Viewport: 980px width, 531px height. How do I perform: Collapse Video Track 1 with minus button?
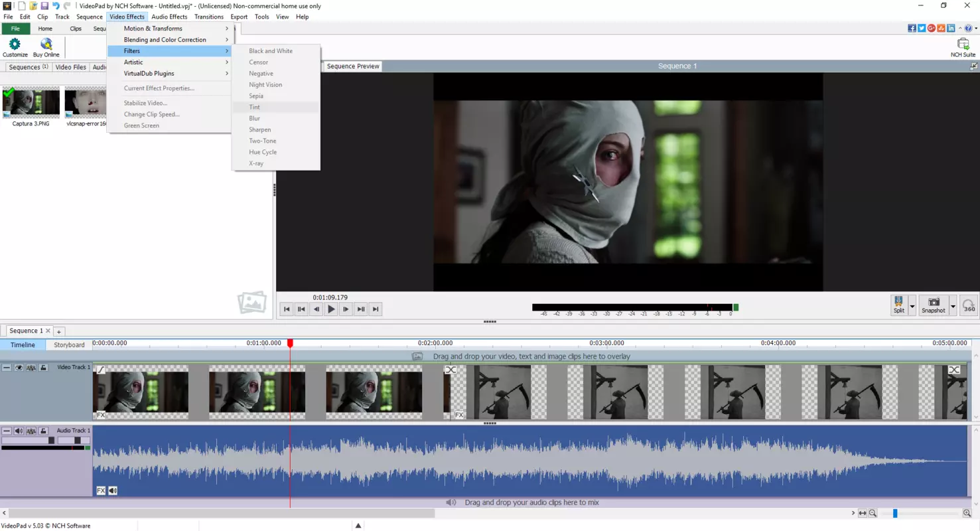pyautogui.click(x=7, y=367)
